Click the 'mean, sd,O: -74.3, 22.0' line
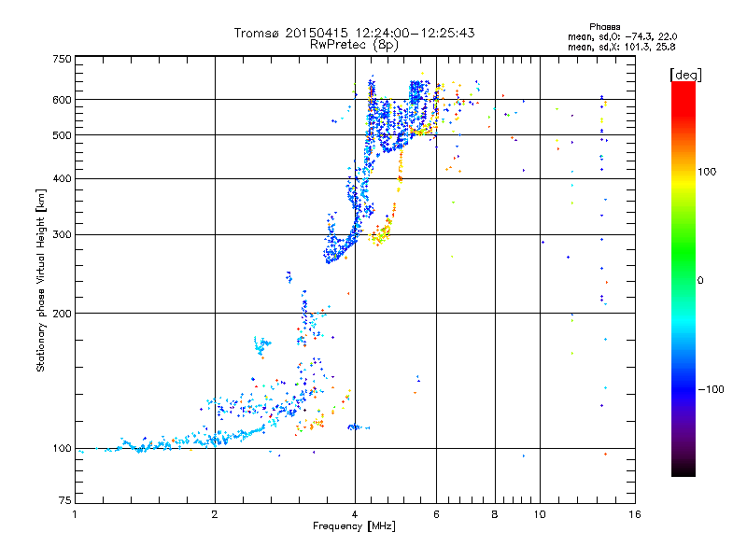 622,36
